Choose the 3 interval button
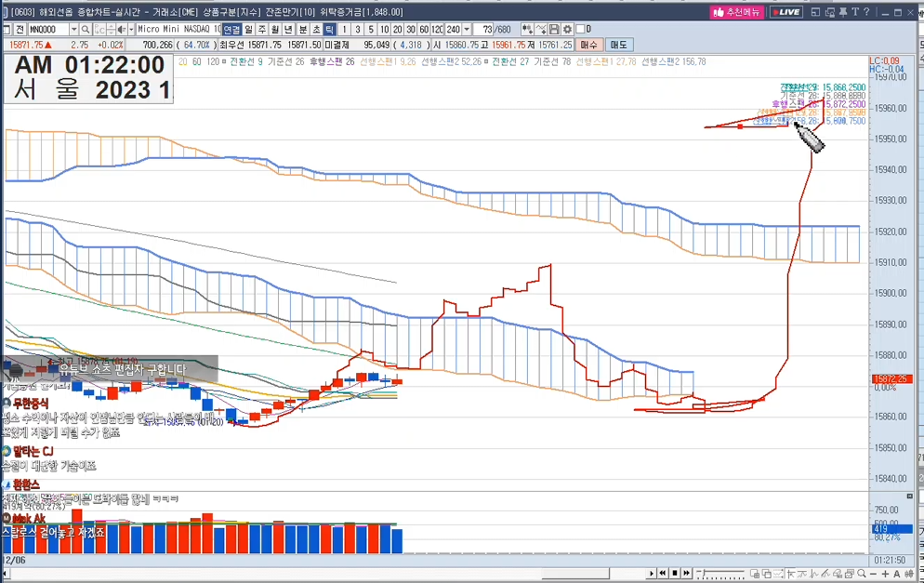The image size is (924, 583). 358,30
